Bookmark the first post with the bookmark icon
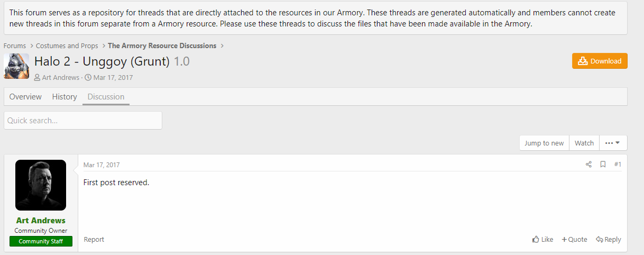The height and width of the screenshot is (255, 644). 603,165
